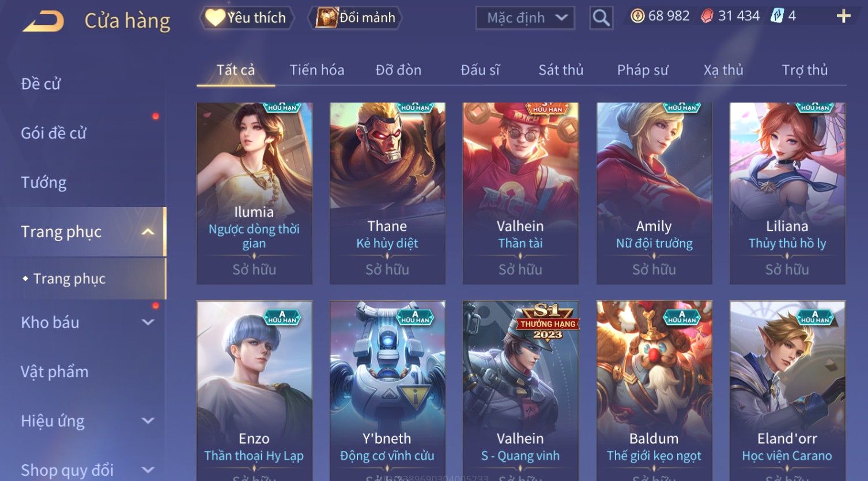Select Ilumia Ngược dòng thời gian skin
This screenshot has height=481, width=868.
pos(254,193)
